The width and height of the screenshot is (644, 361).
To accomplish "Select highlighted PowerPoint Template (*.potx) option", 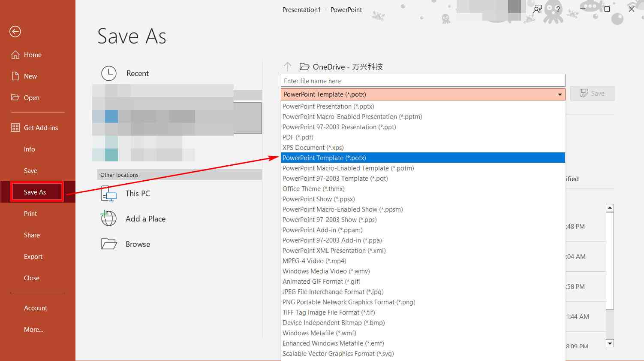I will pyautogui.click(x=423, y=158).
